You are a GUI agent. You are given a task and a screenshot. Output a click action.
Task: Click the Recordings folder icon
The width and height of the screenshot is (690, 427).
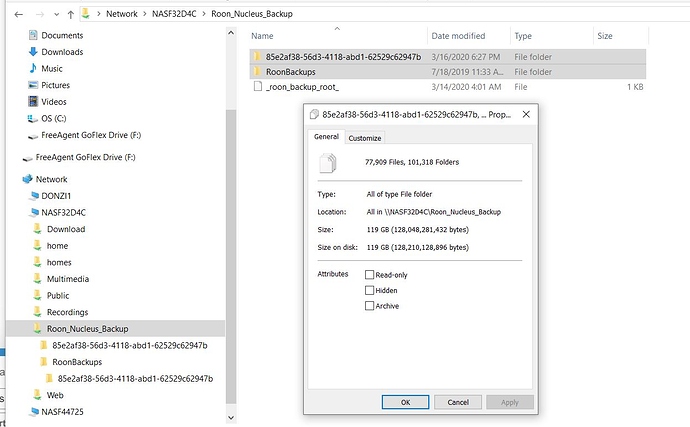click(37, 312)
